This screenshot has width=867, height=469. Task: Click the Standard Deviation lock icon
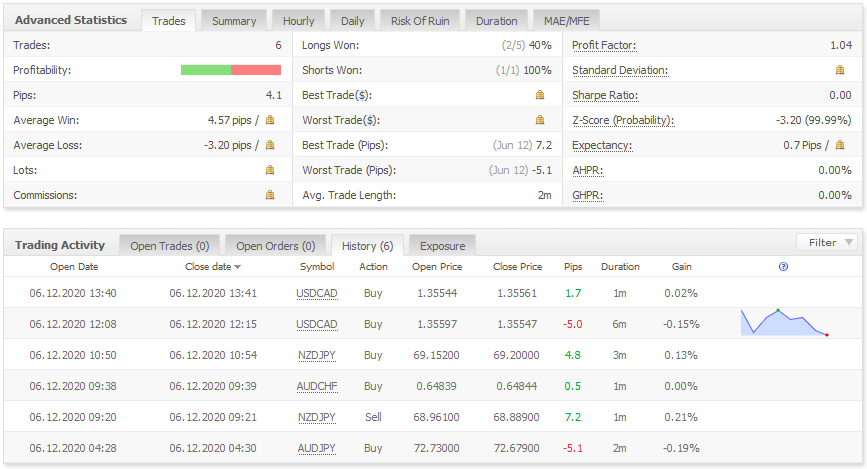[840, 70]
